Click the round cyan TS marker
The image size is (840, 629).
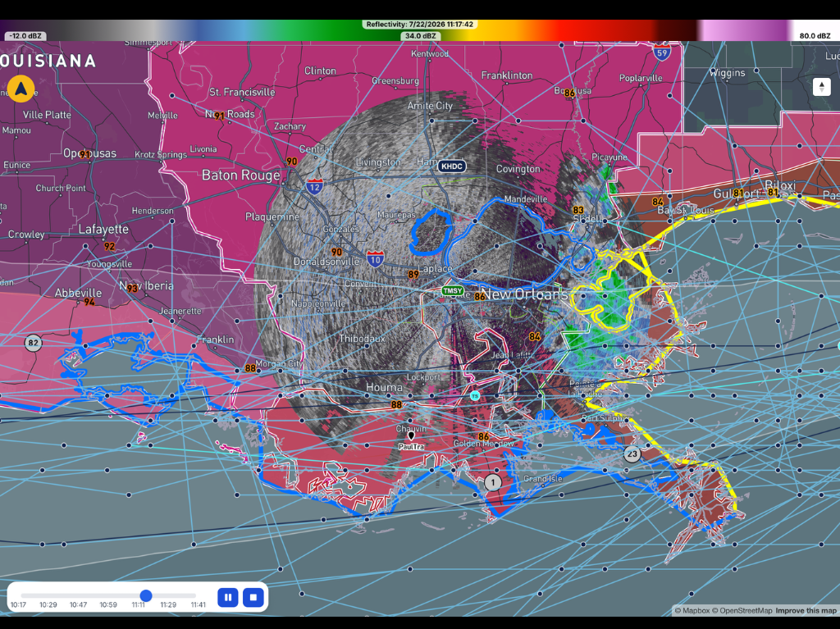click(475, 396)
